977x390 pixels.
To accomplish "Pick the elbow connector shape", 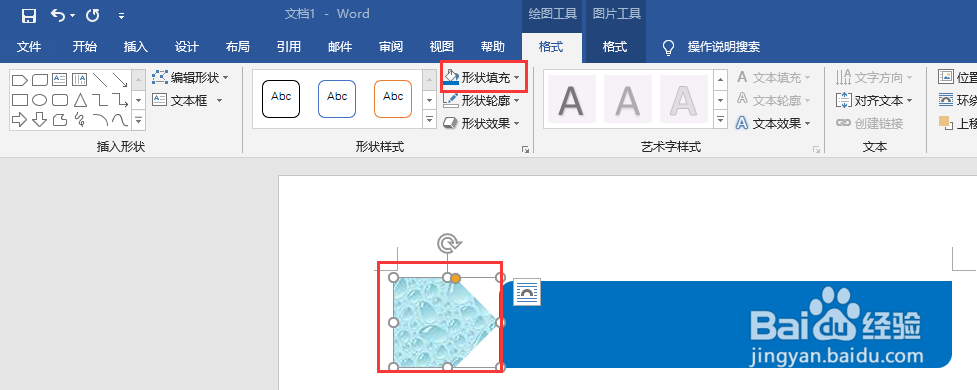I will (x=100, y=100).
